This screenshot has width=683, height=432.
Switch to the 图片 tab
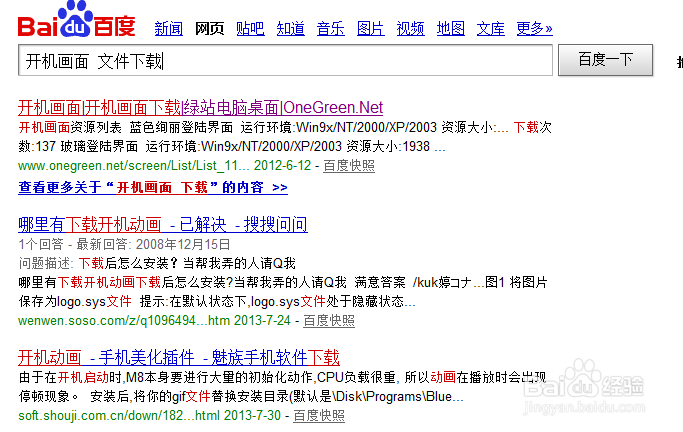point(371,29)
